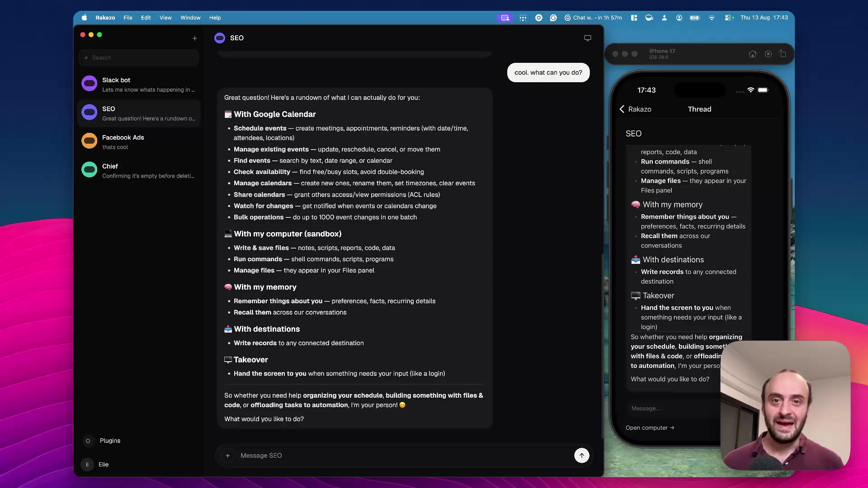The image size is (868, 488).
Task: Click the Plugins gear icon
Action: pos(88,441)
